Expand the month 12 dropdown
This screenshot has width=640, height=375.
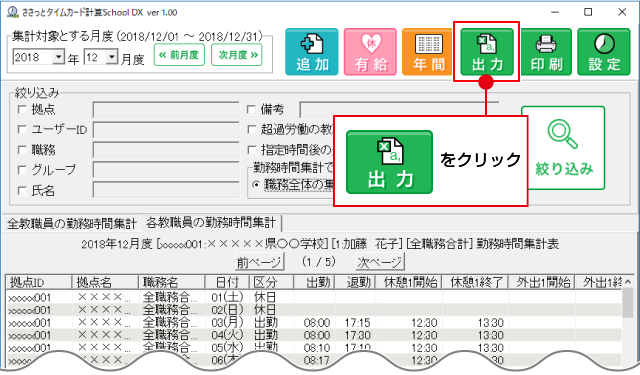point(111,57)
